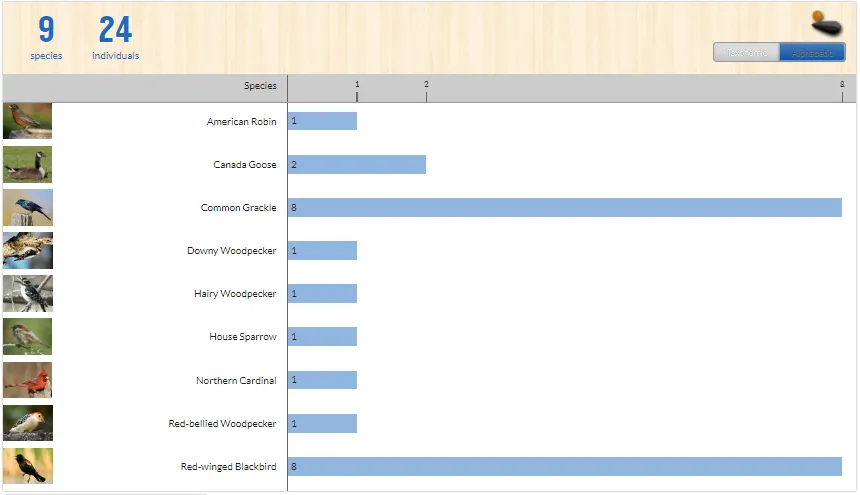Screen dimensions: 860x495
Task: Click the Common Grackle species name
Action: coord(239,207)
